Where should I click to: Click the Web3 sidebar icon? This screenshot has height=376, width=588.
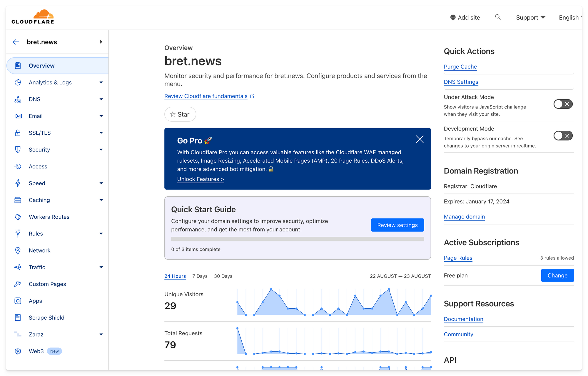click(x=18, y=351)
